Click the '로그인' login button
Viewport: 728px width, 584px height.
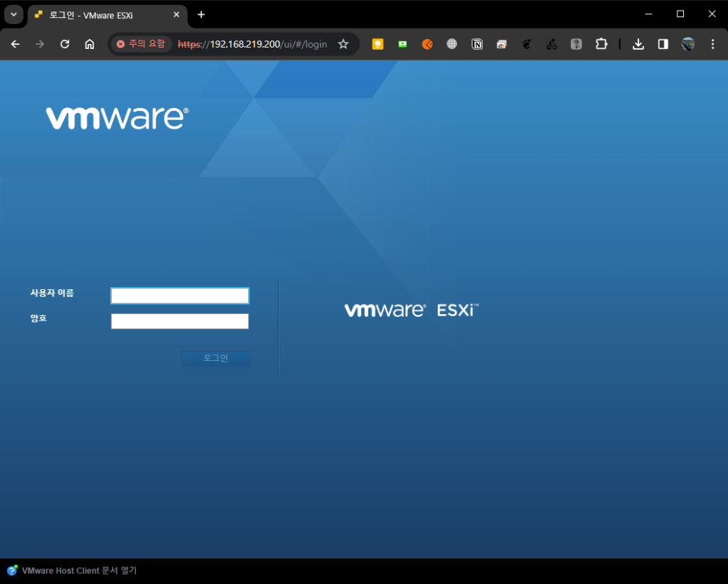[215, 358]
